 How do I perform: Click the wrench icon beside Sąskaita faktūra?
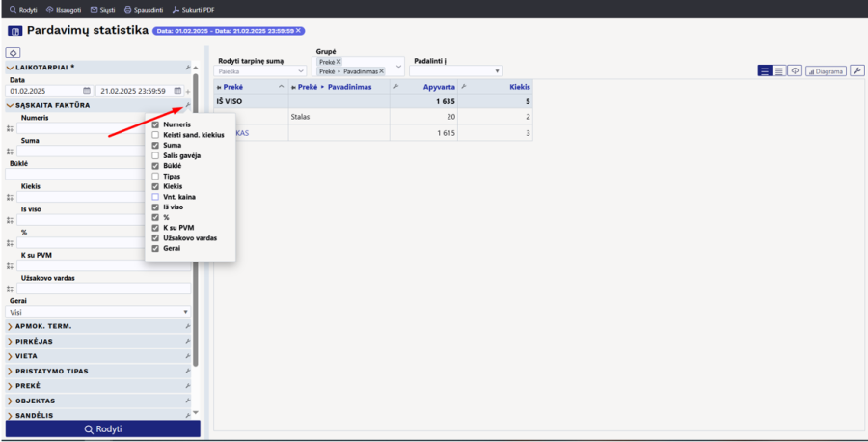(x=187, y=105)
